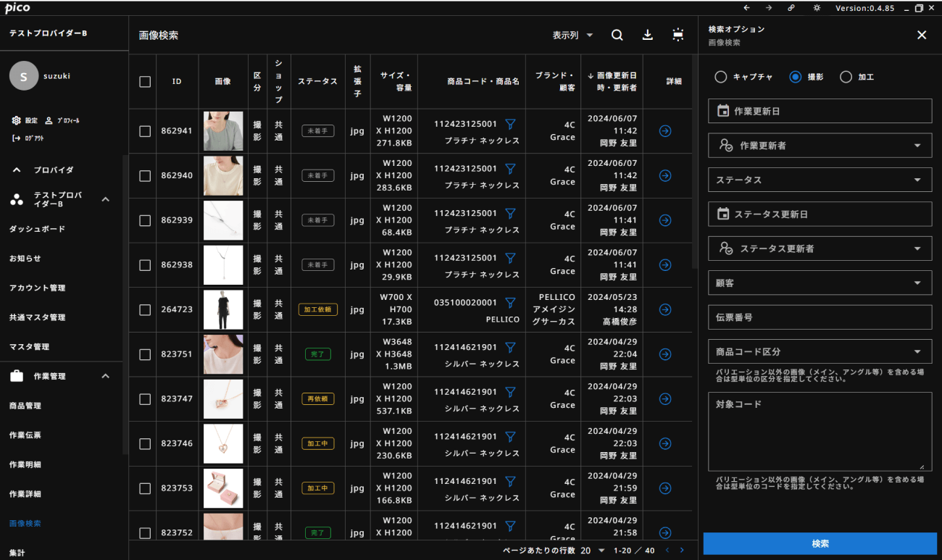Toggle brightness theme sun icon

(x=817, y=8)
